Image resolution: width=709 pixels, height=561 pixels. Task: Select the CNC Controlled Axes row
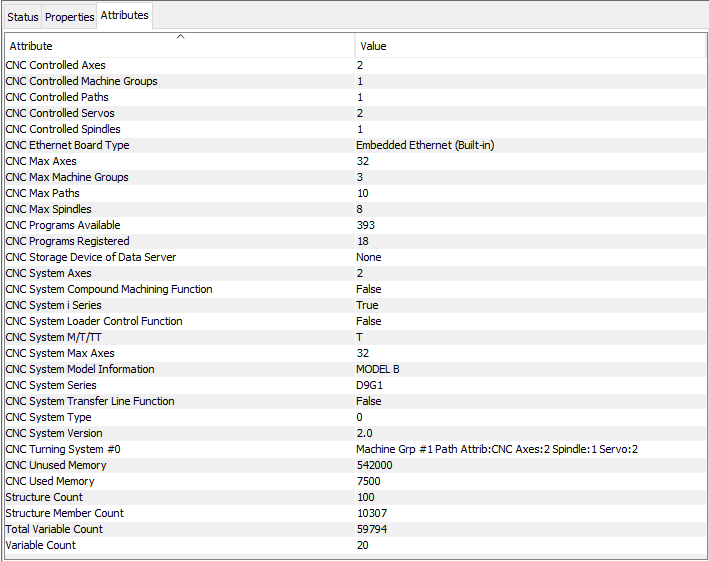pos(55,65)
